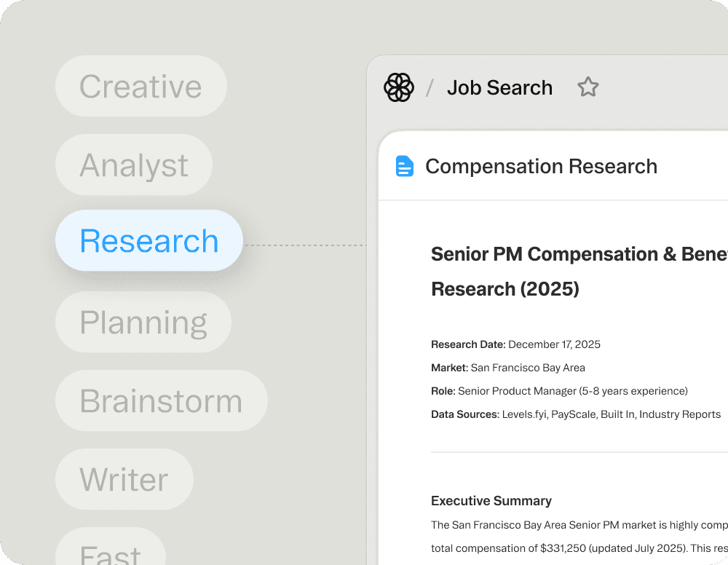728x565 pixels.
Task: Click the highlighted Research pill
Action: click(x=149, y=241)
